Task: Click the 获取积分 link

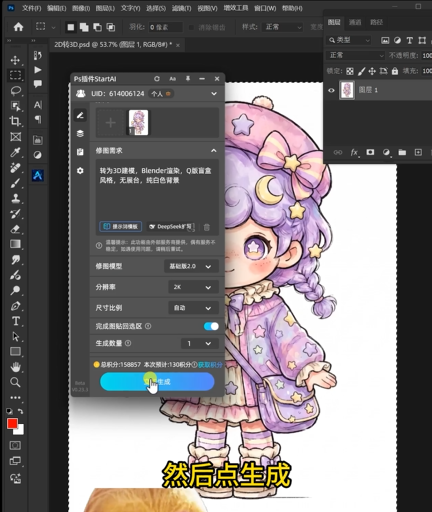Action: coord(210,365)
